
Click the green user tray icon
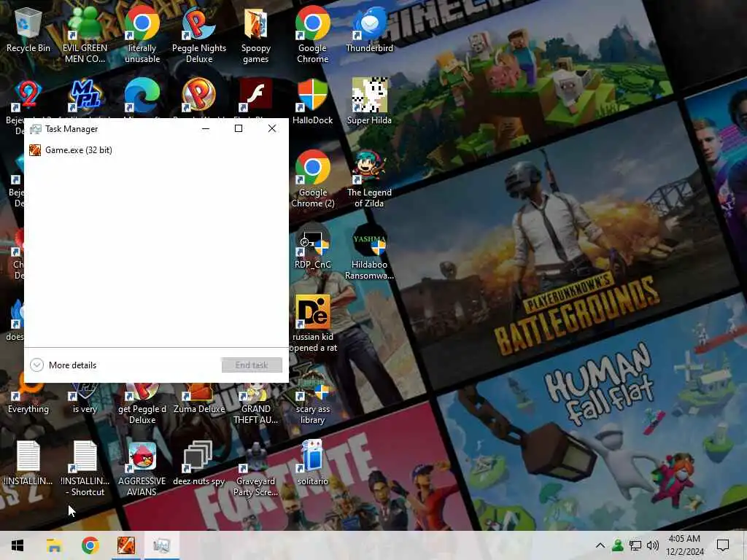coord(617,545)
